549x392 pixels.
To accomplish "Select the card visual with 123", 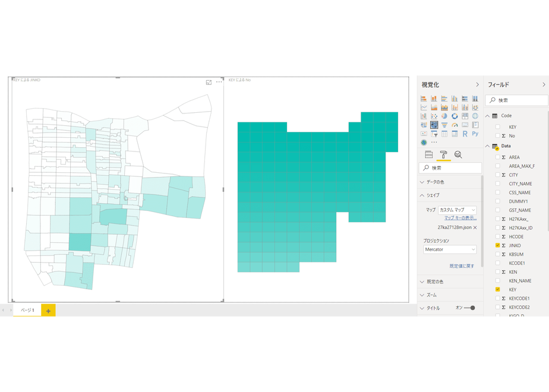I will pyautogui.click(x=465, y=125).
